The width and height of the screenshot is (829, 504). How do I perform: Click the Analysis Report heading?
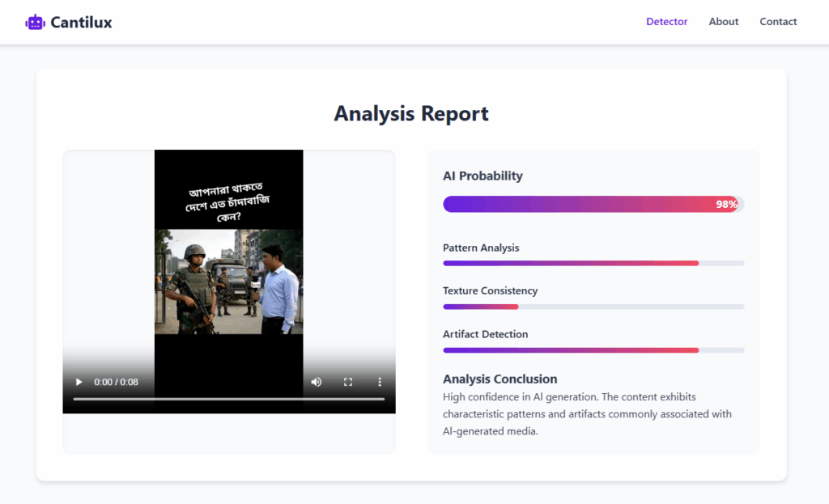pos(411,113)
